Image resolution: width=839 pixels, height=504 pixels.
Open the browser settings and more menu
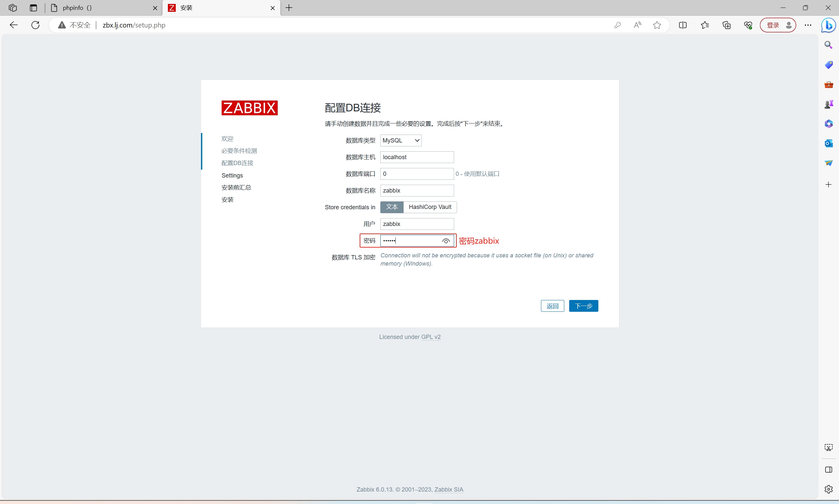point(808,25)
